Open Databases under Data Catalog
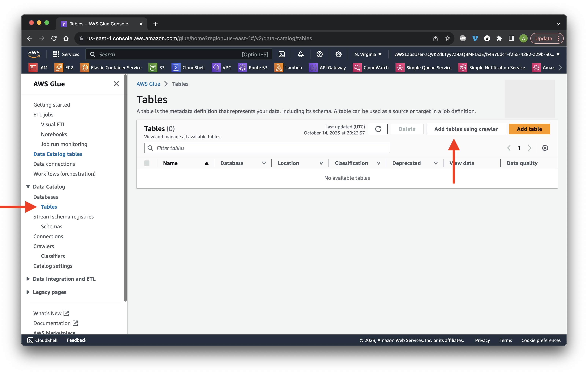The width and height of the screenshot is (588, 374). (x=46, y=197)
